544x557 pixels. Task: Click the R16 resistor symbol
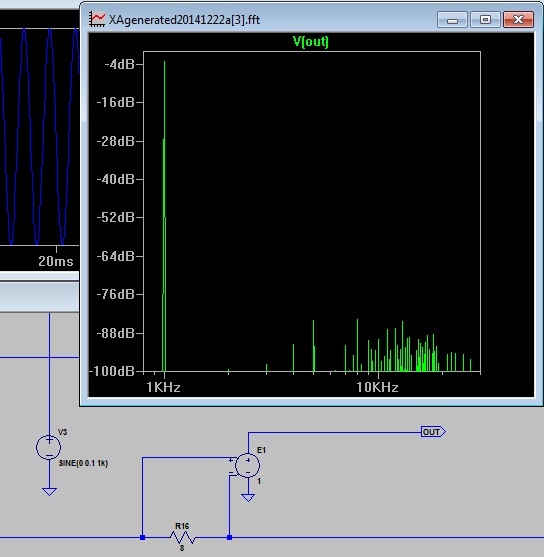(x=182, y=537)
